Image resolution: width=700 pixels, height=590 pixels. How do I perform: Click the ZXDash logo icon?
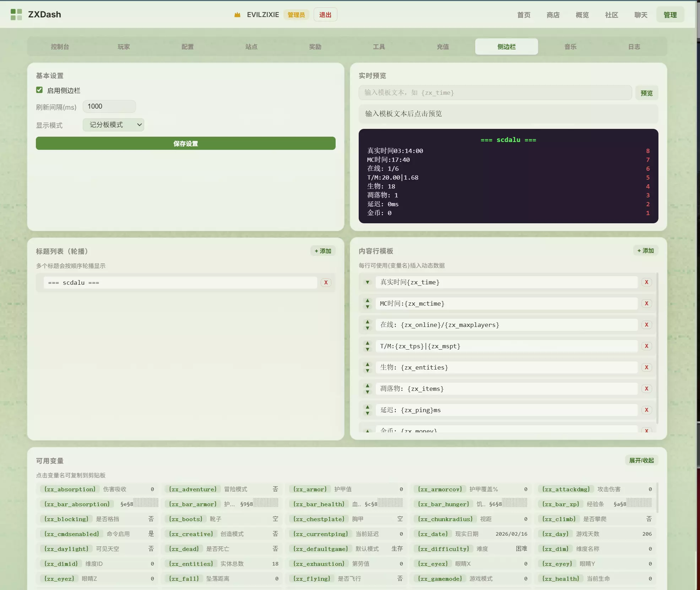pyautogui.click(x=16, y=15)
